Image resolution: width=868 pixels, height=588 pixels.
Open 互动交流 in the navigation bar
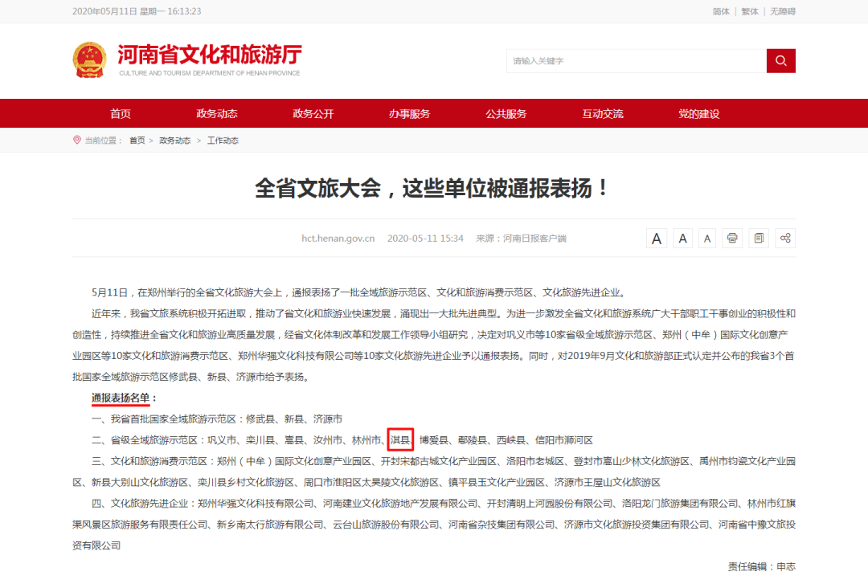tap(603, 114)
